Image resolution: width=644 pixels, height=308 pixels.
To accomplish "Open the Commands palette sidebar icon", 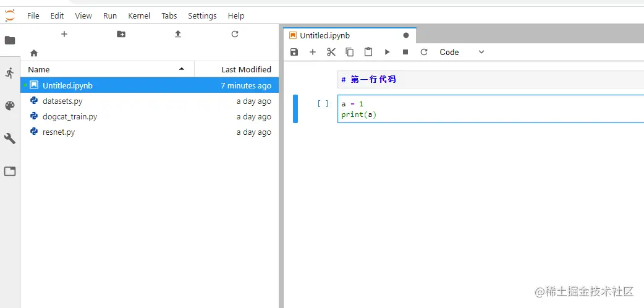I will pyautogui.click(x=10, y=106).
